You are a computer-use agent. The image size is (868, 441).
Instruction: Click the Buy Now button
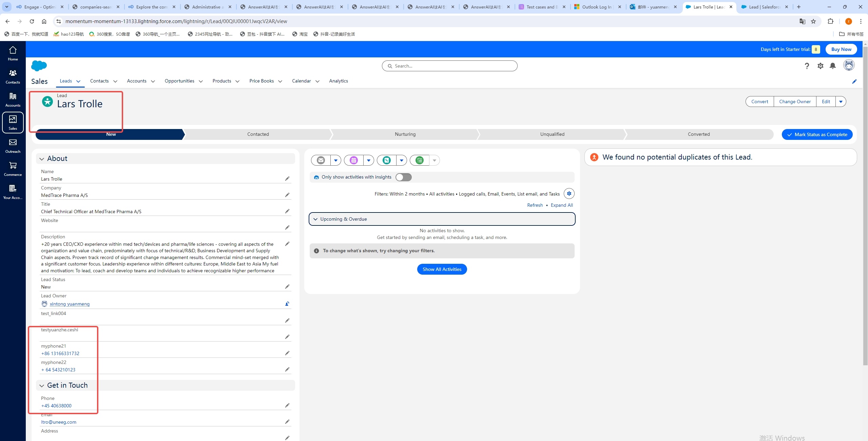point(841,49)
